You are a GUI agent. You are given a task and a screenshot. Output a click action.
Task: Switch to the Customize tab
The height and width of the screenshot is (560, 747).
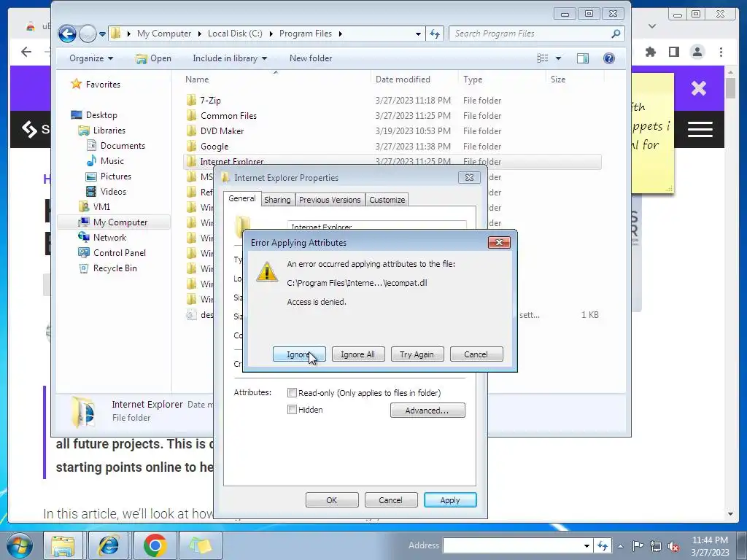coord(387,200)
